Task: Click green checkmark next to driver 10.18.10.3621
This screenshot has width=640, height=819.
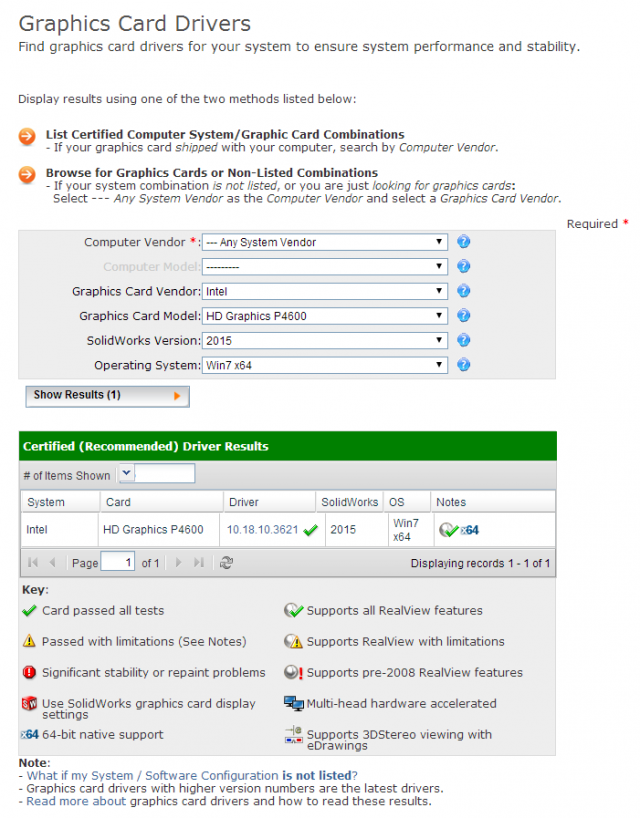Action: click(310, 530)
